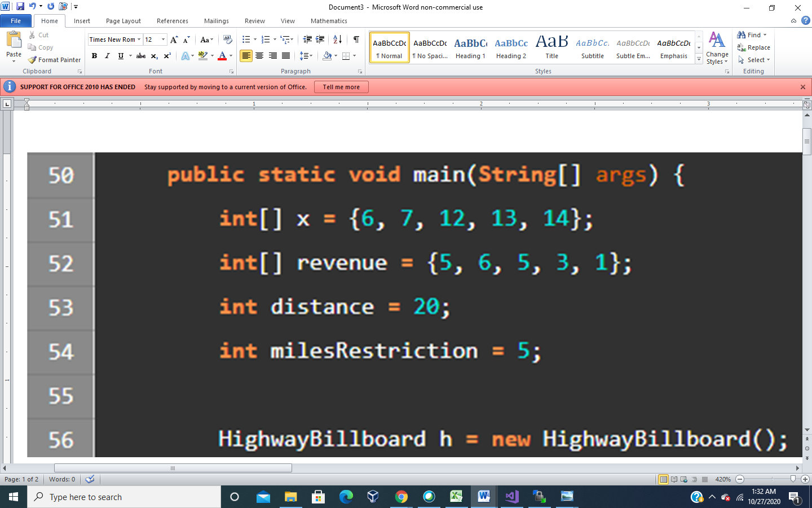Image resolution: width=812 pixels, height=508 pixels.
Task: Open the Change Case Aa dropdown
Action: [206, 40]
